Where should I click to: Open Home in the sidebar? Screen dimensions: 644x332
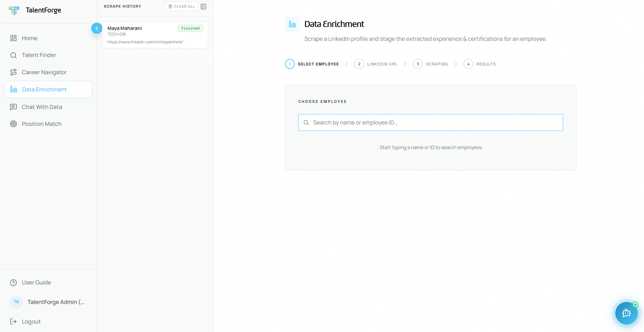tap(30, 38)
